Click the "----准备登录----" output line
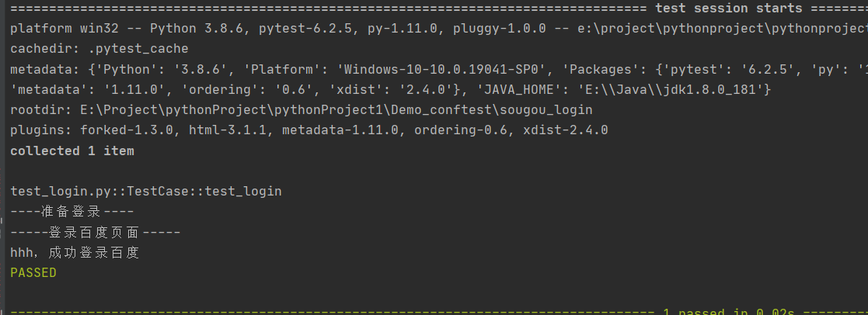The image size is (868, 315). [71, 212]
